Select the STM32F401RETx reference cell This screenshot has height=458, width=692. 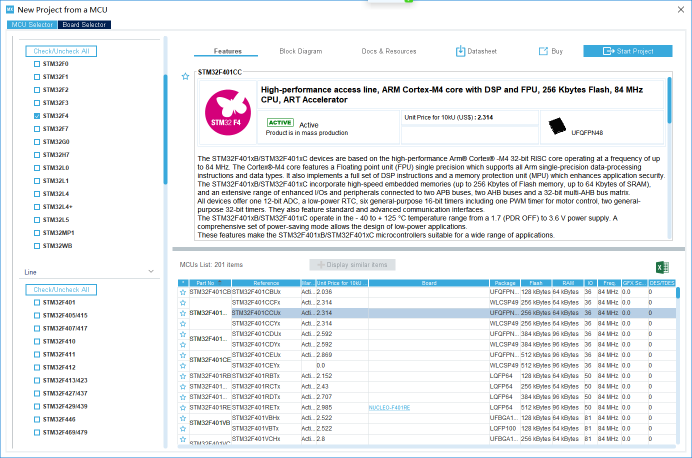[266, 408]
